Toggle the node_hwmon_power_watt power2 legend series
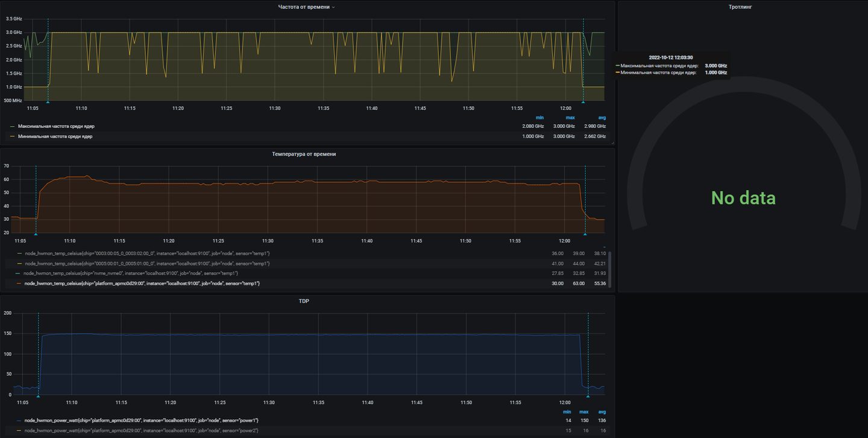 coord(142,431)
